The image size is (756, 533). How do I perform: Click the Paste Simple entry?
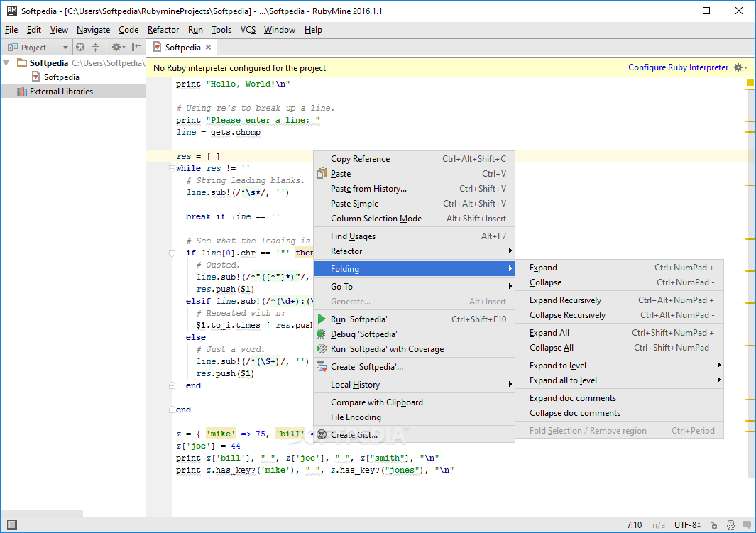(414, 204)
